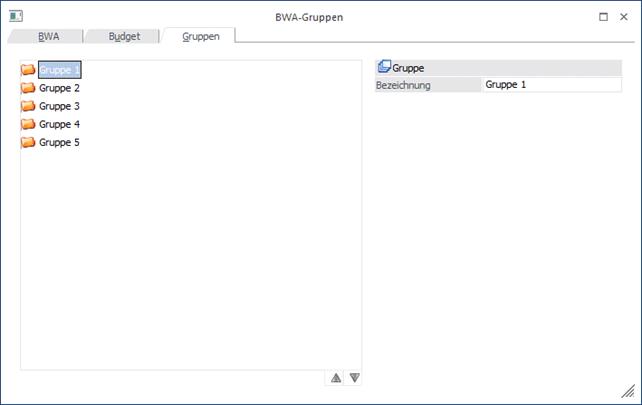Click the folder icon beside Gruppe 1
642x405 pixels.
[28, 70]
